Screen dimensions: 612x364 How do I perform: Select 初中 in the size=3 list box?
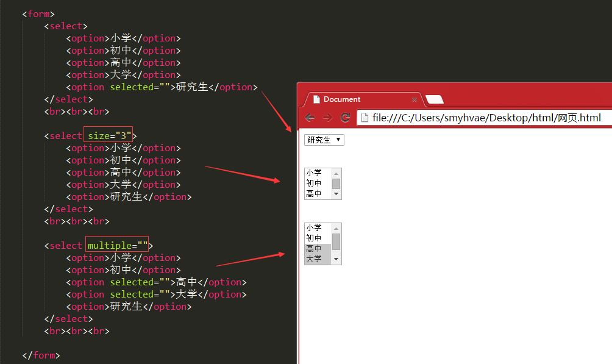314,182
